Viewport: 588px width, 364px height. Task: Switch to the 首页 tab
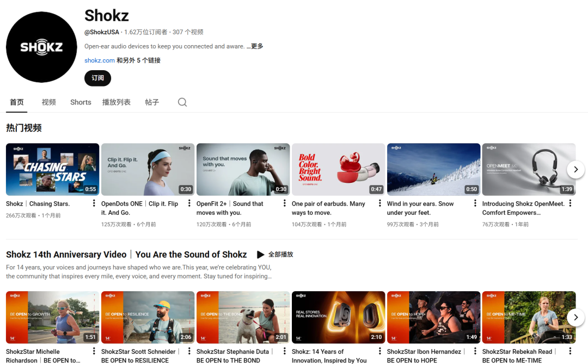16,102
